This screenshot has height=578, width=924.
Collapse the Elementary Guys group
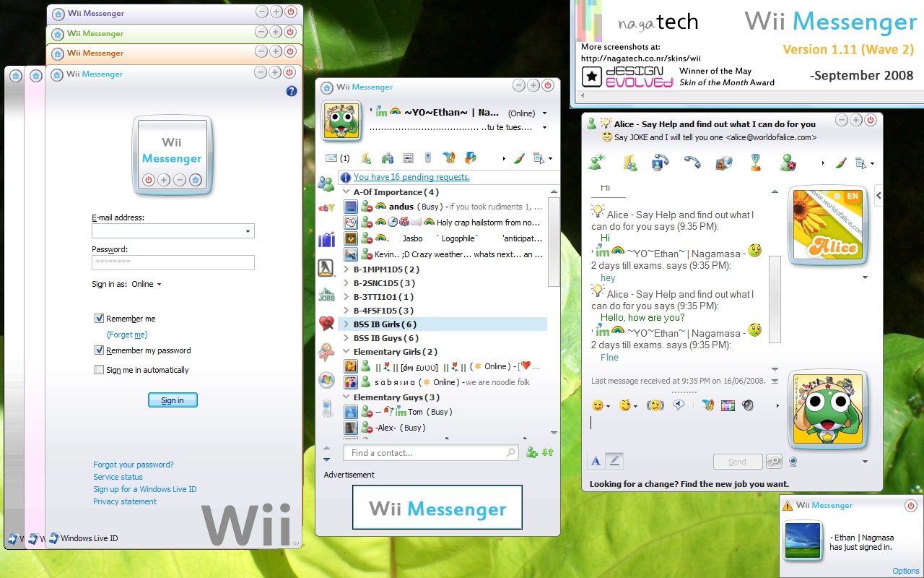point(346,397)
